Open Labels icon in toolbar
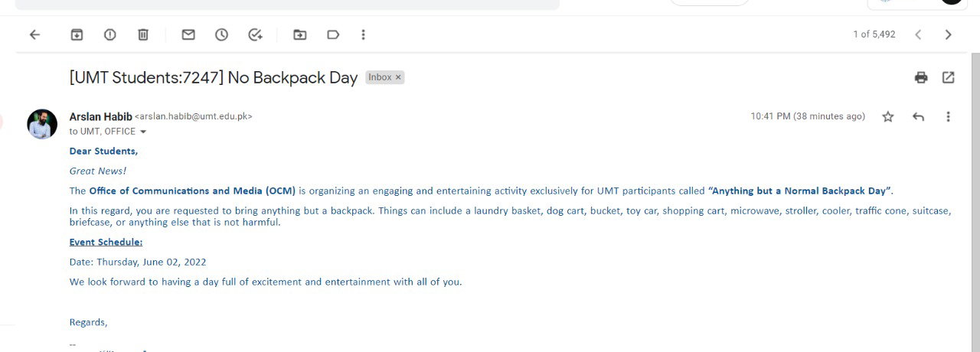The width and height of the screenshot is (980, 352). tap(333, 34)
